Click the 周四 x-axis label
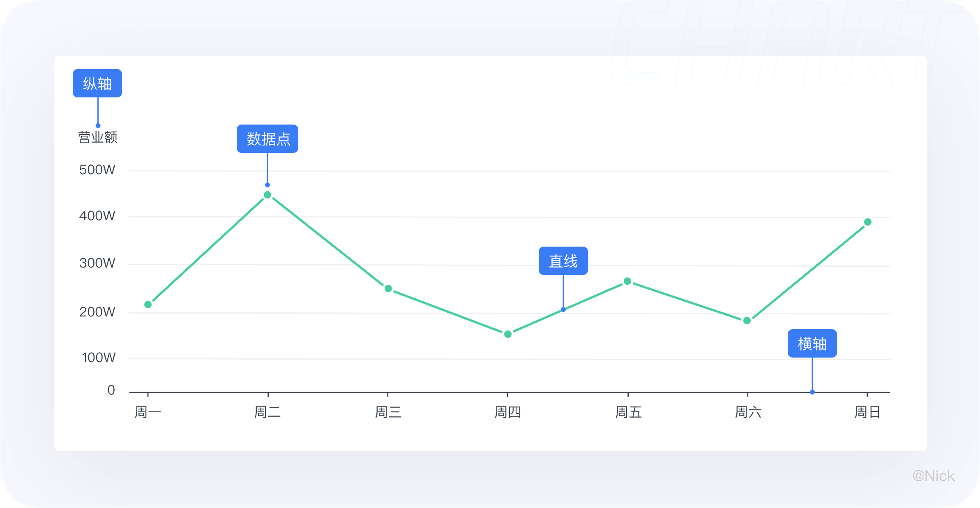Screen dimensions: 980x508 (508, 412)
